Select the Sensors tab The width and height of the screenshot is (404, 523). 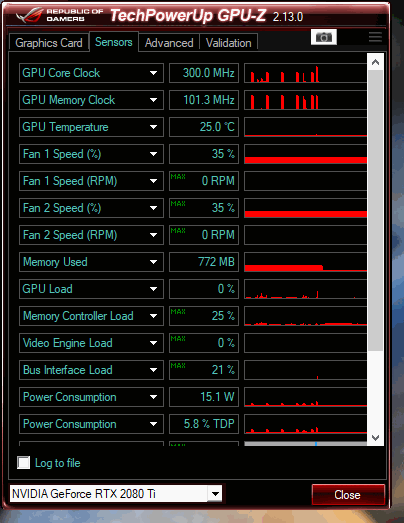click(x=114, y=42)
